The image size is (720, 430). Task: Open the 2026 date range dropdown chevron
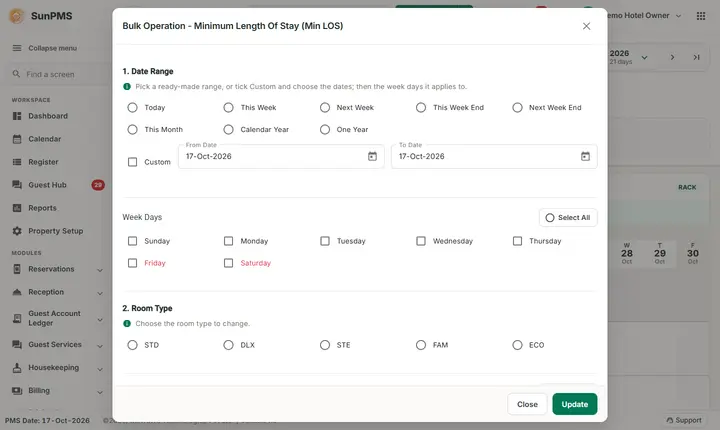point(644,57)
